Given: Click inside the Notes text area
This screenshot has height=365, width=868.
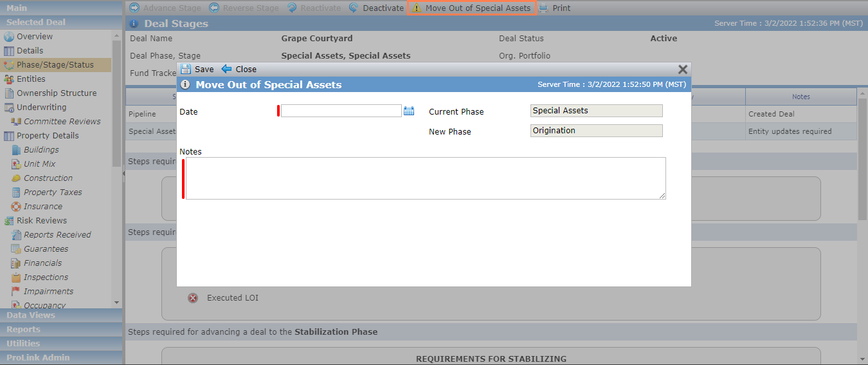Looking at the screenshot, I should 426,178.
